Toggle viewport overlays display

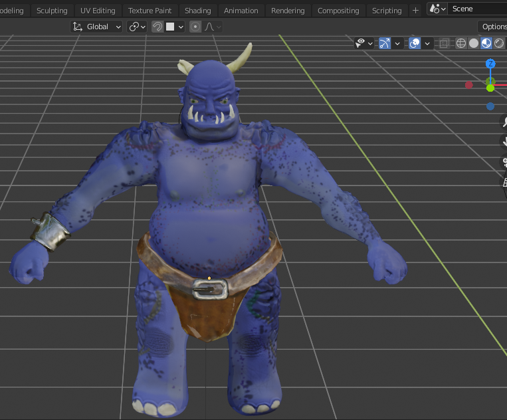coord(415,43)
